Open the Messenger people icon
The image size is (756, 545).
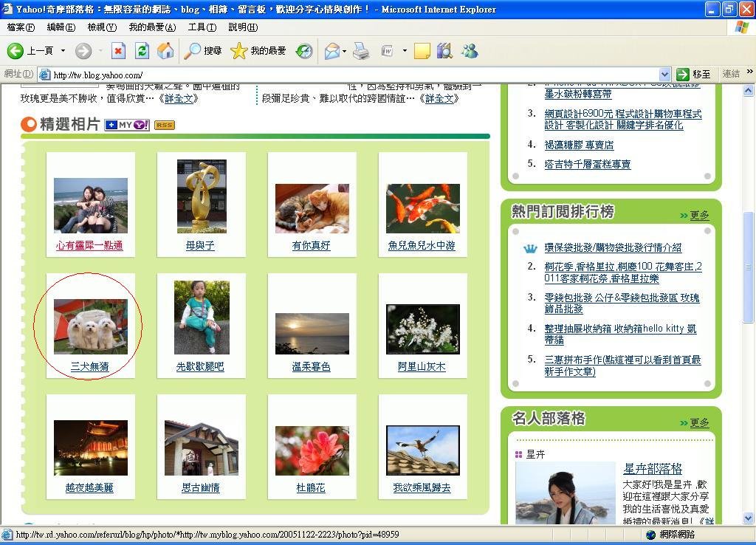469,51
